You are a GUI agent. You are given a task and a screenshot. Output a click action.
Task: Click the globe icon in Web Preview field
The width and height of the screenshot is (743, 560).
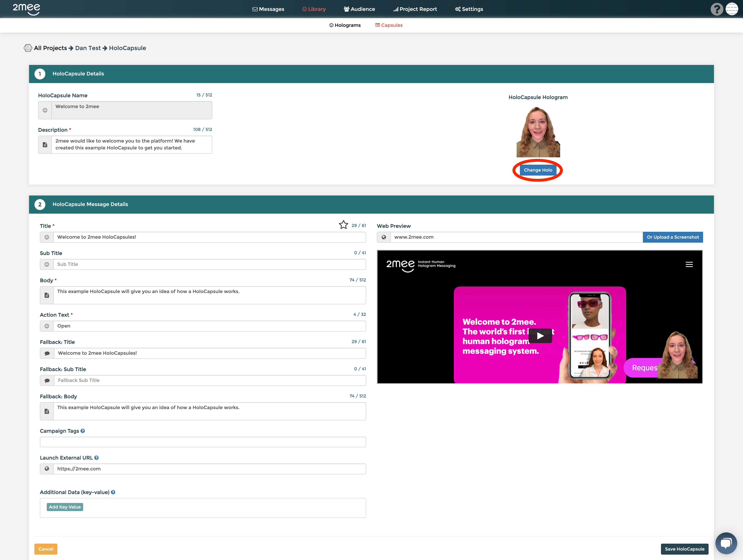click(384, 237)
